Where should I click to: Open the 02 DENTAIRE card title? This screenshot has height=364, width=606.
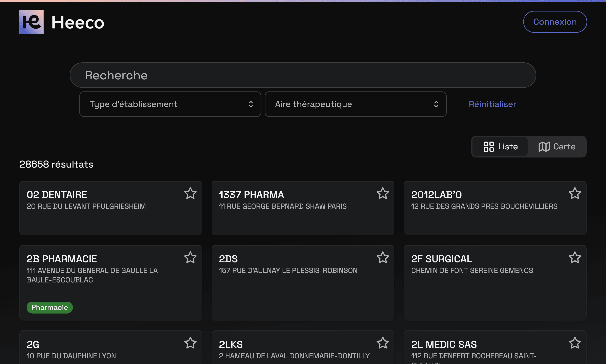pos(57,195)
